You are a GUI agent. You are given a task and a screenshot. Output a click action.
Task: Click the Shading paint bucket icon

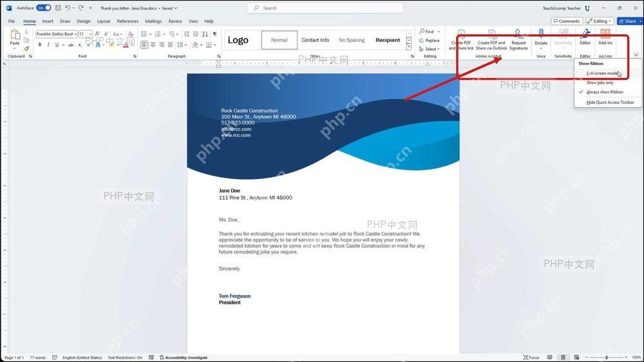coord(196,45)
